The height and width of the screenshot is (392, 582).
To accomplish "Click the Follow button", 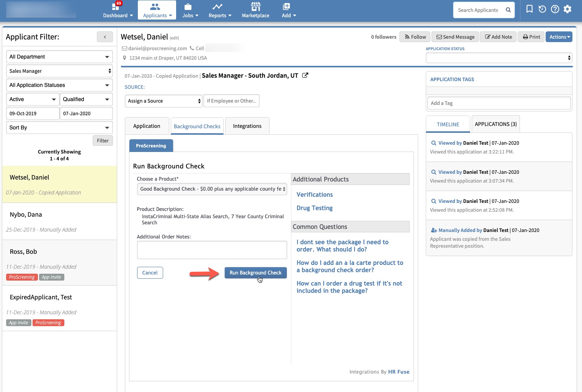I will (415, 37).
